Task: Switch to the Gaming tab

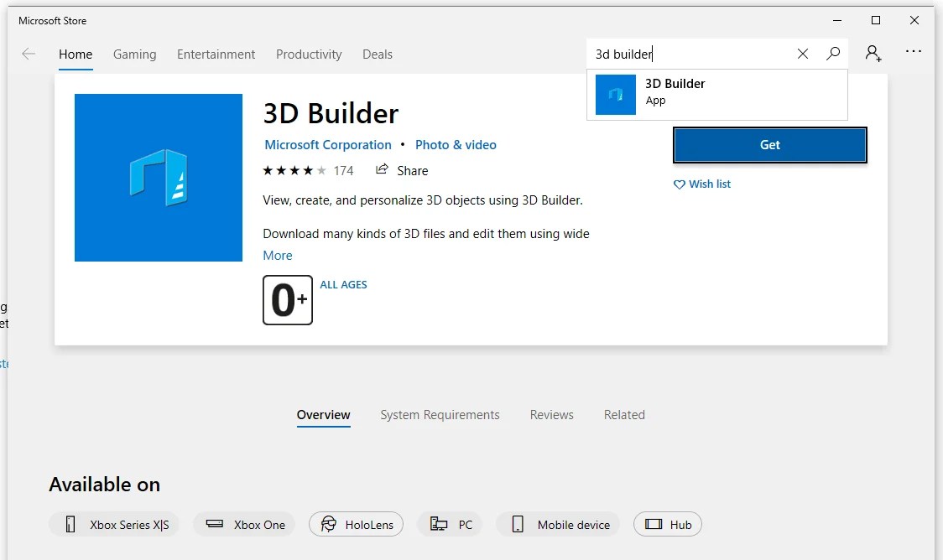Action: pyautogui.click(x=135, y=54)
